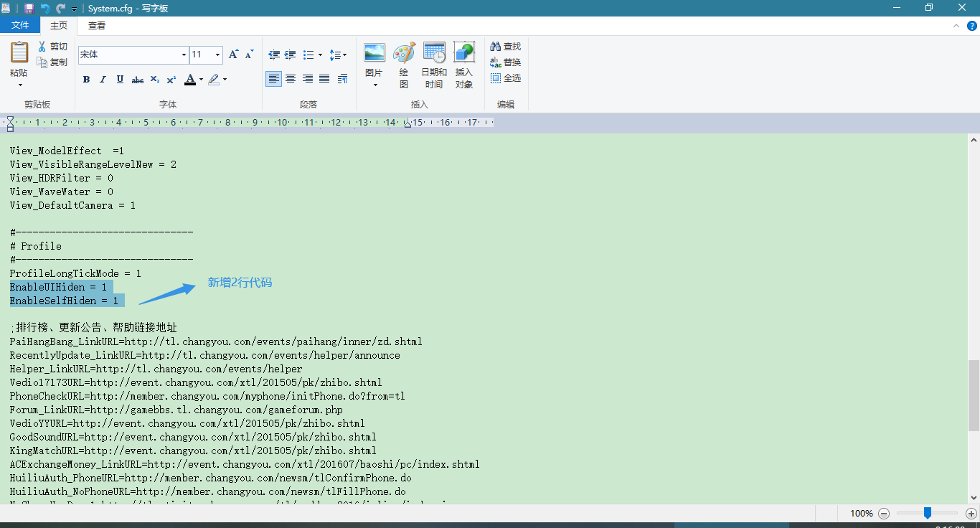Open Customize Quick Access Toolbar dropdown

point(74,9)
